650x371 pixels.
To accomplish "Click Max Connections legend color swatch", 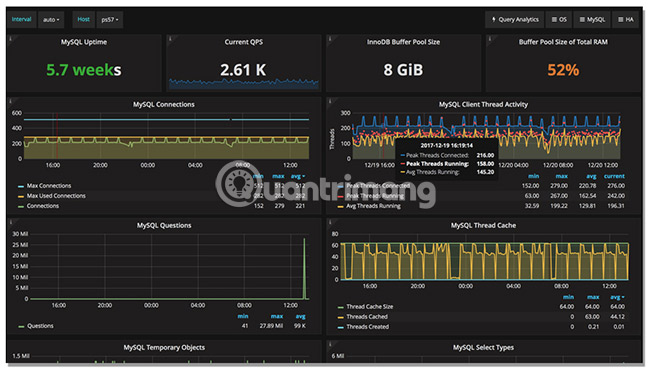I will (21, 186).
